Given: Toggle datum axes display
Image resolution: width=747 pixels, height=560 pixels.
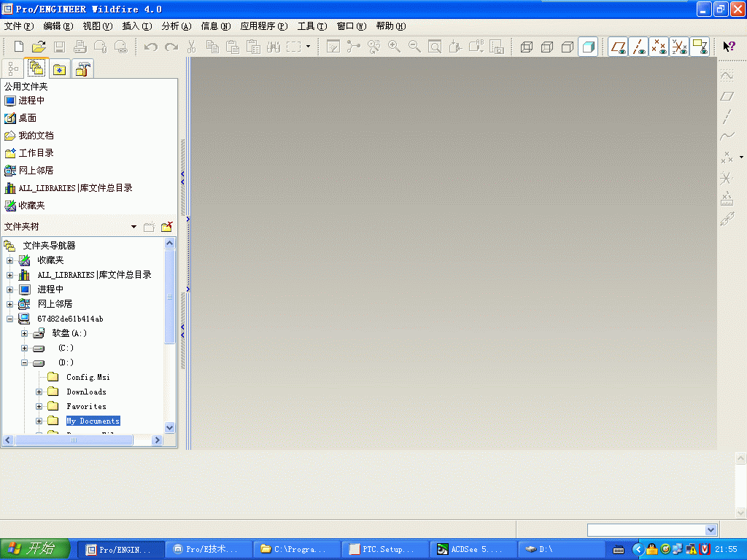Looking at the screenshot, I should 639,46.
